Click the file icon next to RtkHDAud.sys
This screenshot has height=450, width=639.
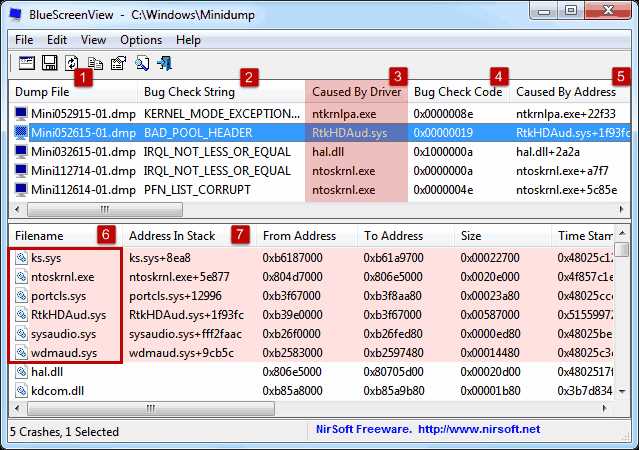click(21, 315)
